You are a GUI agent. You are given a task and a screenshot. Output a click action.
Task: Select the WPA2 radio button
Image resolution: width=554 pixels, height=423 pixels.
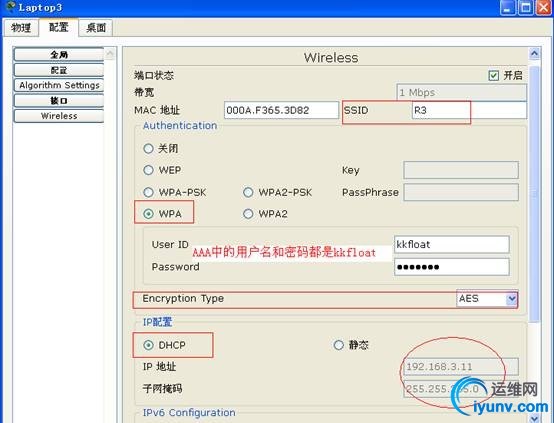pos(248,214)
